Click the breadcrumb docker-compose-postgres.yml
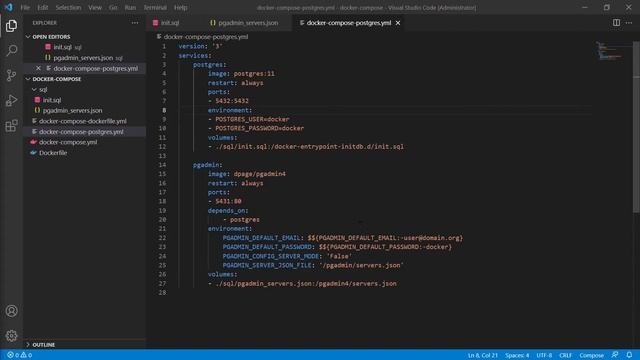Viewport: 640px width, 360px height. (x=206, y=37)
